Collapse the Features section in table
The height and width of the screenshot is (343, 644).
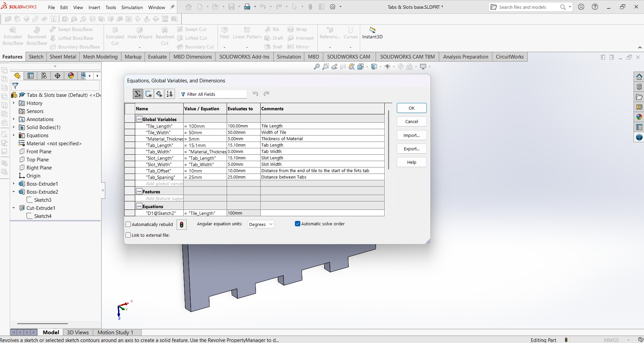click(x=139, y=191)
